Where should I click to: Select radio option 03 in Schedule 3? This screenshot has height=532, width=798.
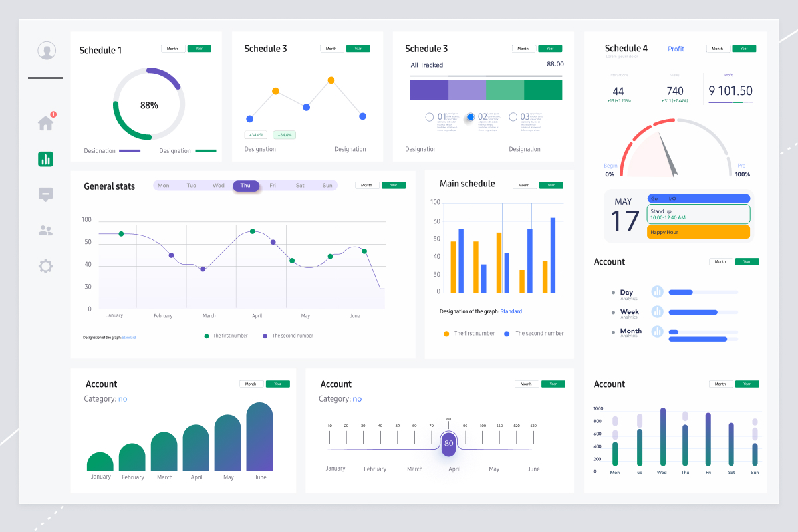tap(513, 118)
